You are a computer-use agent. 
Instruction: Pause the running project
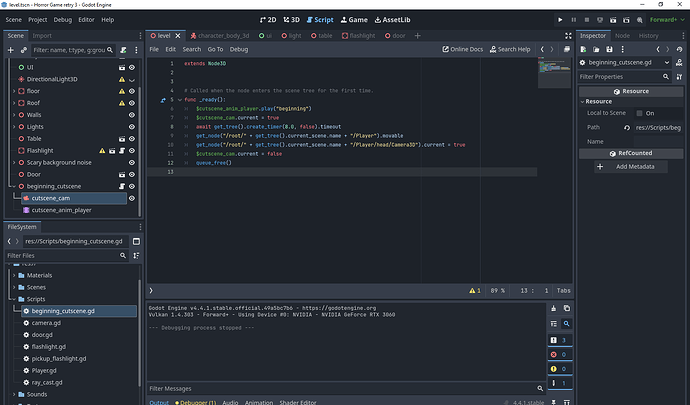click(573, 20)
